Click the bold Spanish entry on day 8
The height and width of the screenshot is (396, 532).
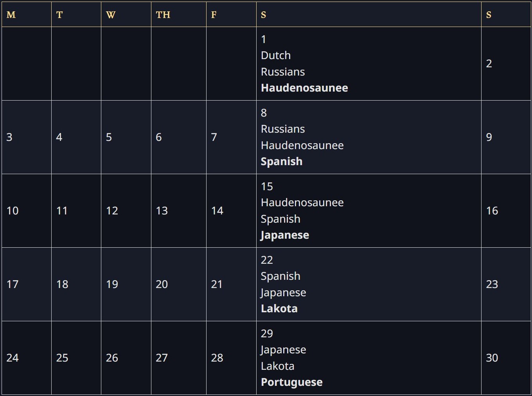tap(282, 162)
